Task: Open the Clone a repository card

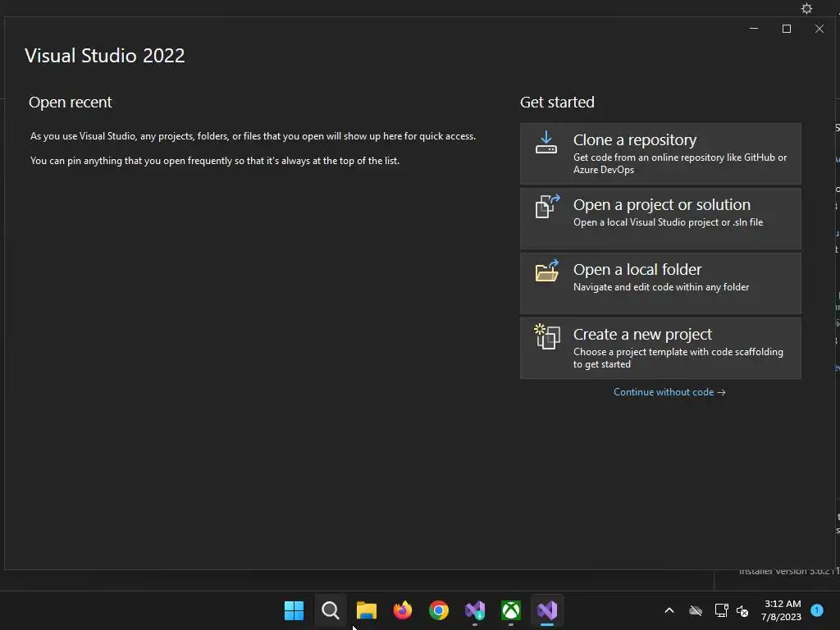Action: tap(660, 153)
